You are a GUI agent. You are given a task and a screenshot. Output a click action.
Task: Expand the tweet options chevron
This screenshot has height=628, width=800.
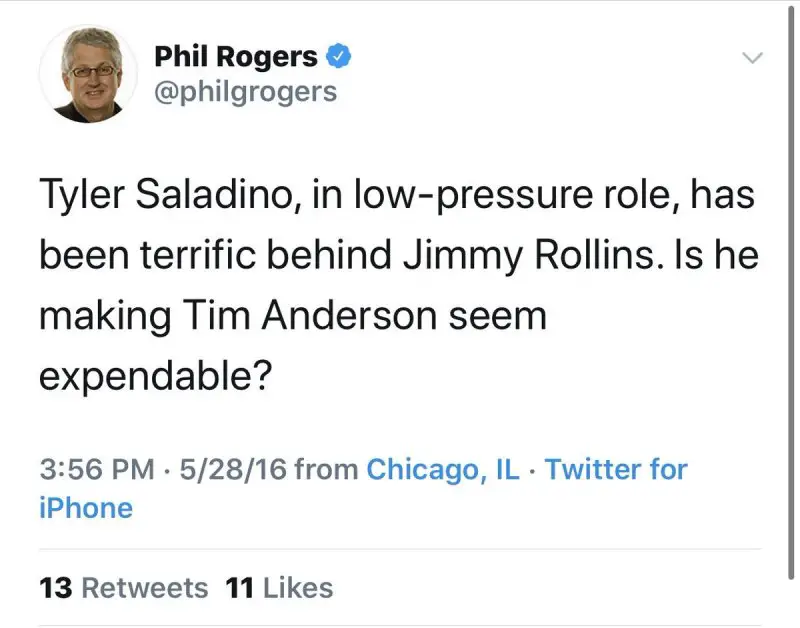(x=751, y=58)
